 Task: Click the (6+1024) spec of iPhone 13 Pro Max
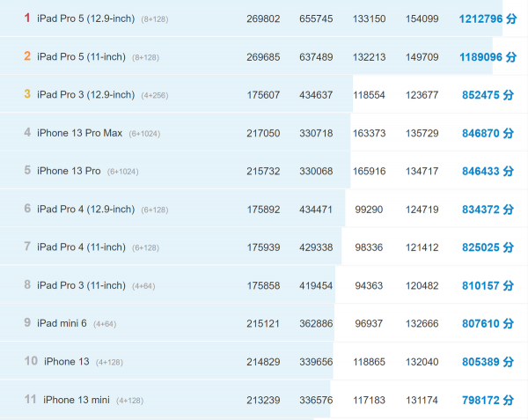click(144, 134)
